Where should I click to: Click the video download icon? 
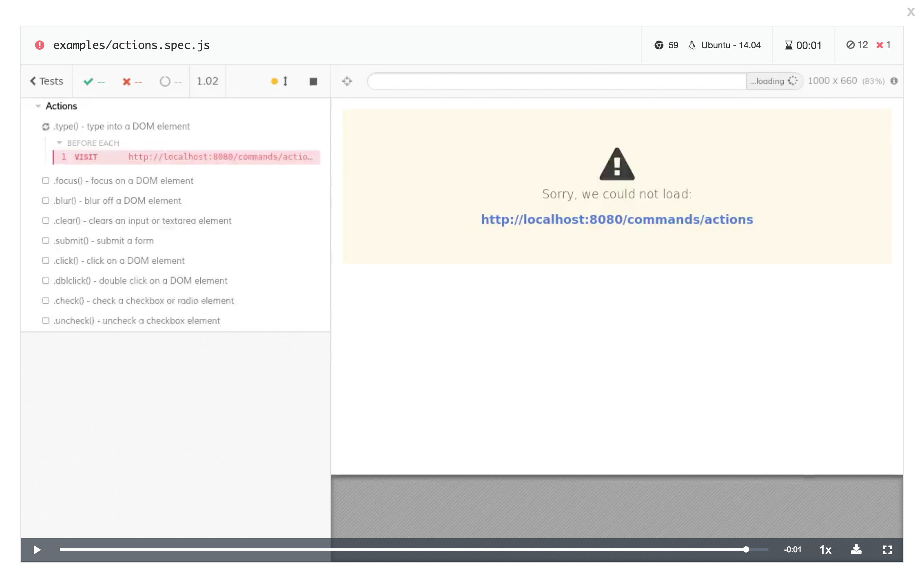(x=856, y=549)
